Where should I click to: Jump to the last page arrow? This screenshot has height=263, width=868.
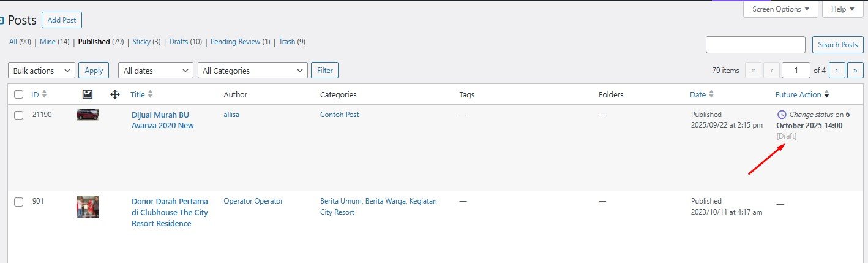(855, 71)
